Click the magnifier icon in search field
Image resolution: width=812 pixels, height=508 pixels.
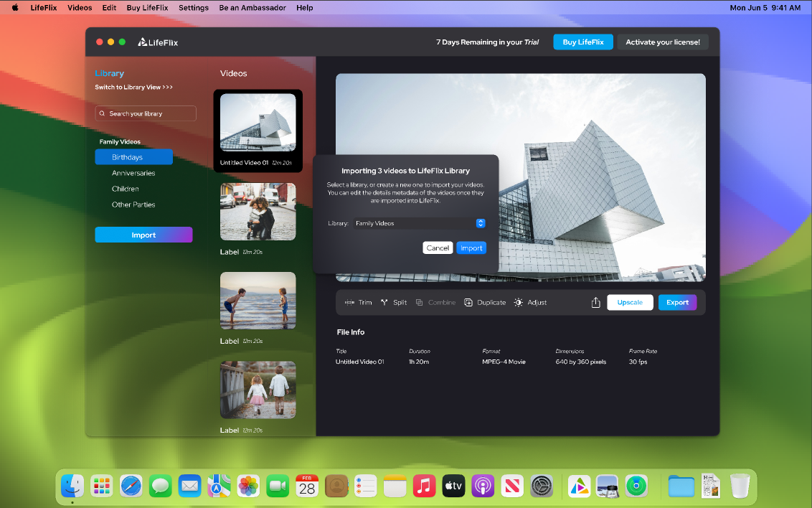tap(102, 113)
